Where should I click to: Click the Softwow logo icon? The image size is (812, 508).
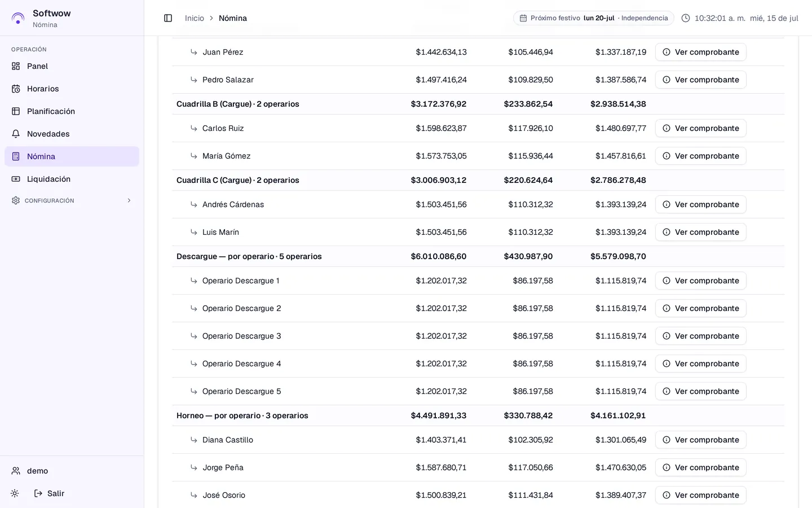click(18, 18)
